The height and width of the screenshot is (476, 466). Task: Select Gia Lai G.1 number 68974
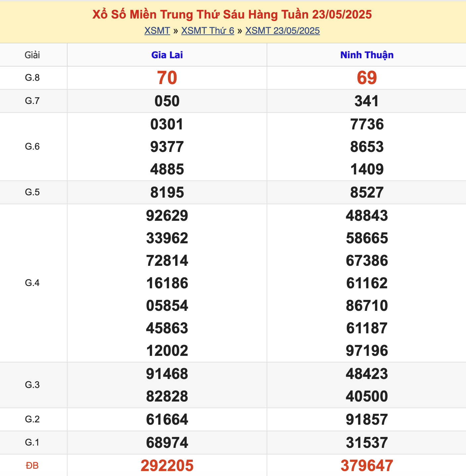tap(167, 443)
